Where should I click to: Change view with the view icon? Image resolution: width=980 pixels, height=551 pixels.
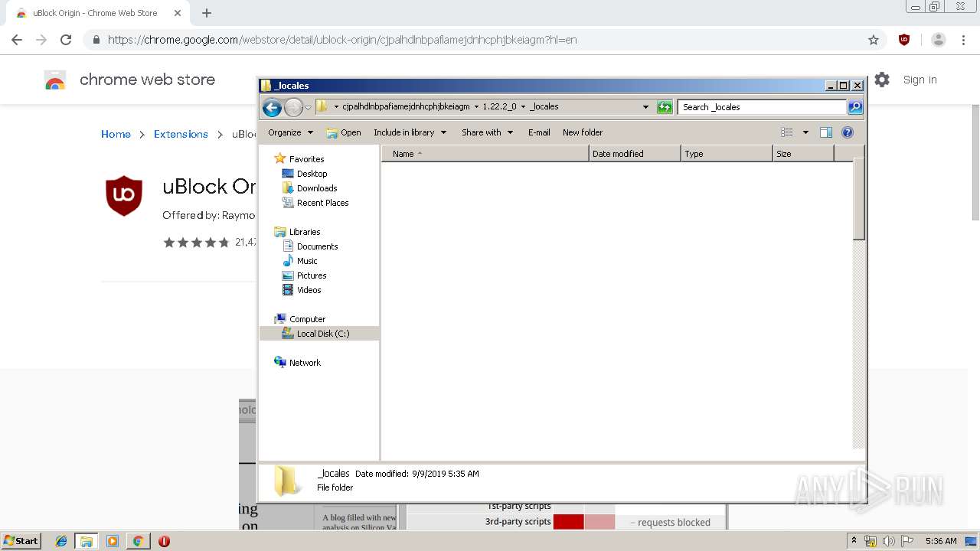(x=787, y=132)
